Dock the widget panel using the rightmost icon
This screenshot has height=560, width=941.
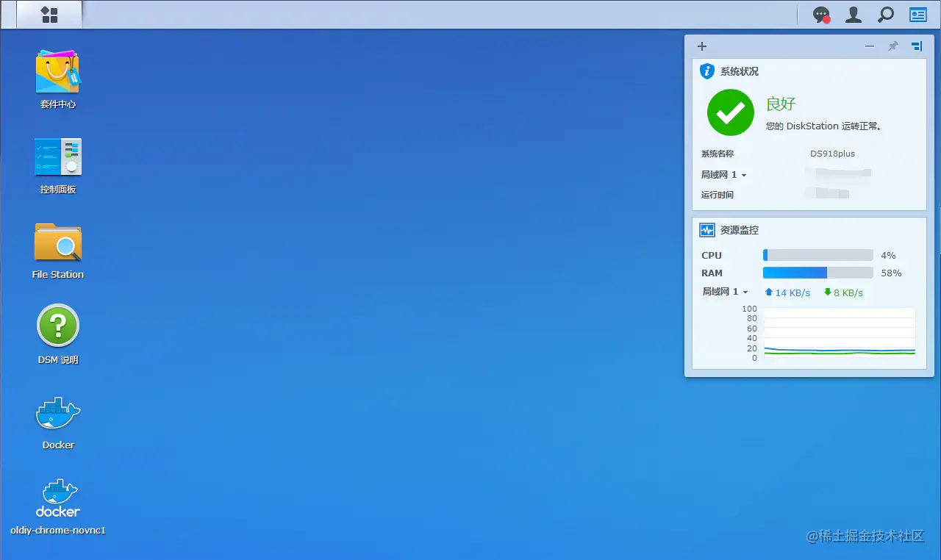[x=917, y=46]
